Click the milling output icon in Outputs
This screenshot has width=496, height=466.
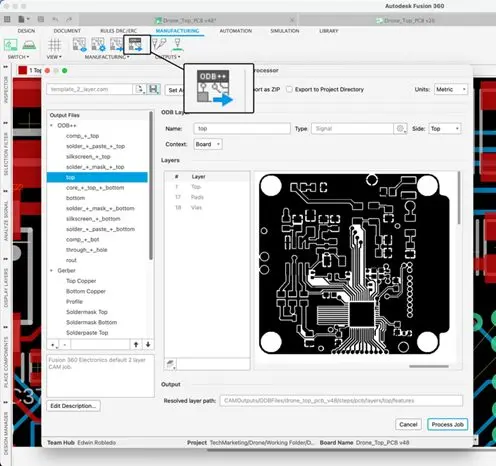tap(178, 44)
